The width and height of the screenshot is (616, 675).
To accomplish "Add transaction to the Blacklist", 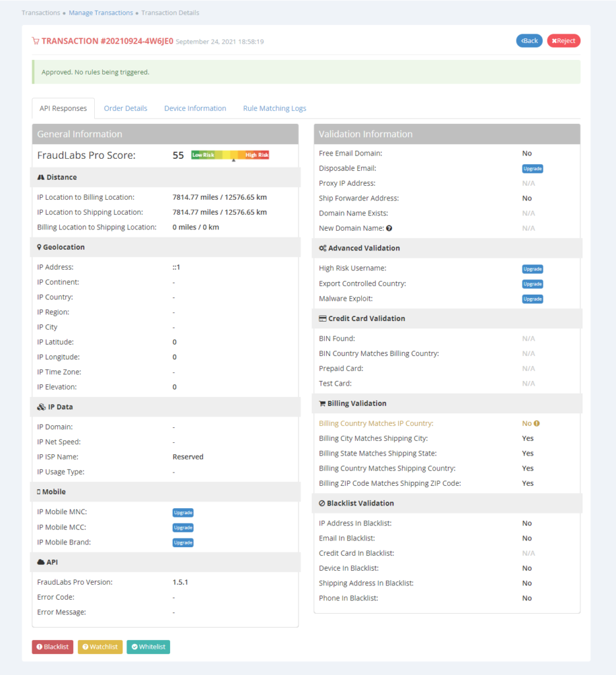I will point(53,647).
